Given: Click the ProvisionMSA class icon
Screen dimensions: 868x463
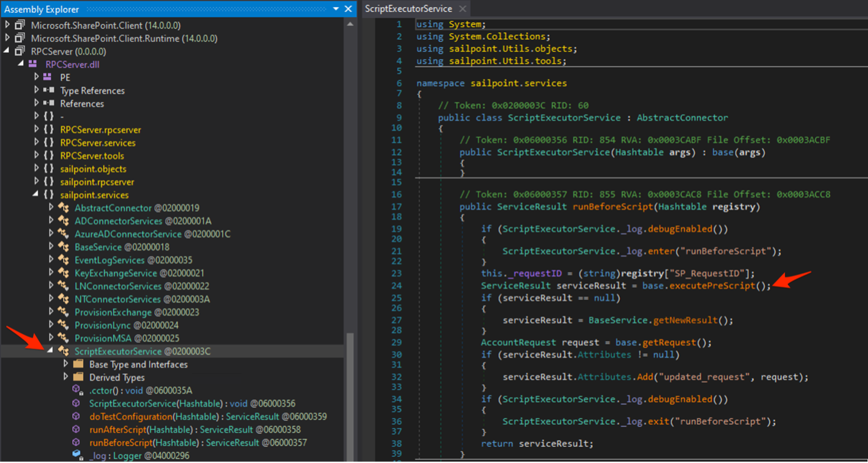Looking at the screenshot, I should tap(64, 339).
